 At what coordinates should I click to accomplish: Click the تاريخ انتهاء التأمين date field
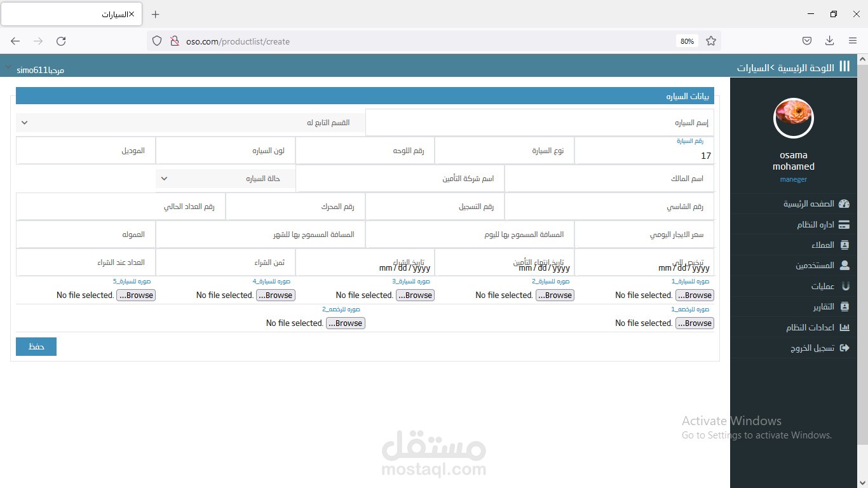pyautogui.click(x=505, y=262)
